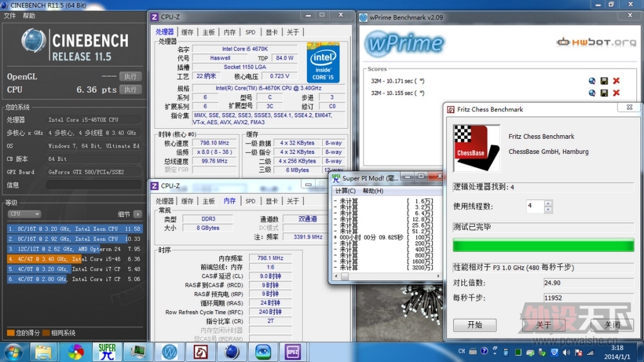Open the 文件 menu in Cinebench
The image size is (644, 362).
pyautogui.click(x=10, y=16)
